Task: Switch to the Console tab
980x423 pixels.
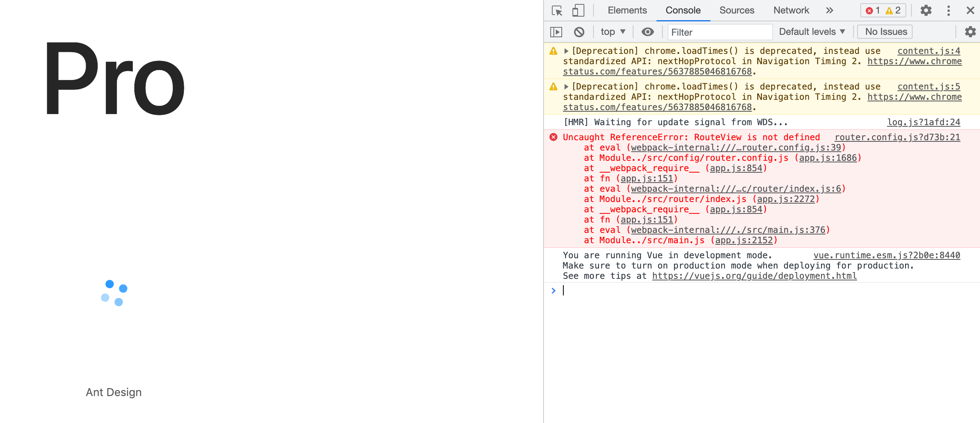Action: [683, 10]
